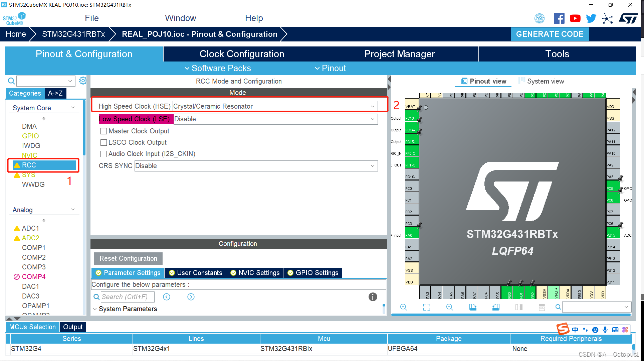Click the category search magnifier icon
The width and height of the screenshot is (644, 361).
click(11, 81)
